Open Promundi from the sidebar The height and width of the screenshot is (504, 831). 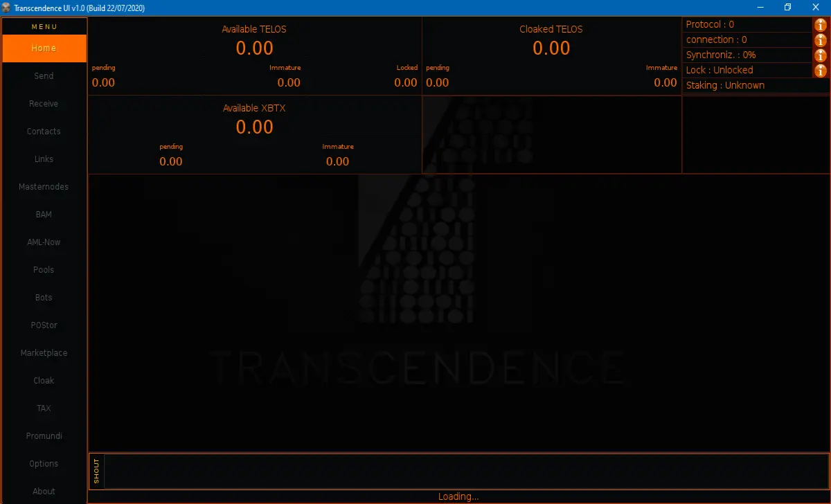44,436
